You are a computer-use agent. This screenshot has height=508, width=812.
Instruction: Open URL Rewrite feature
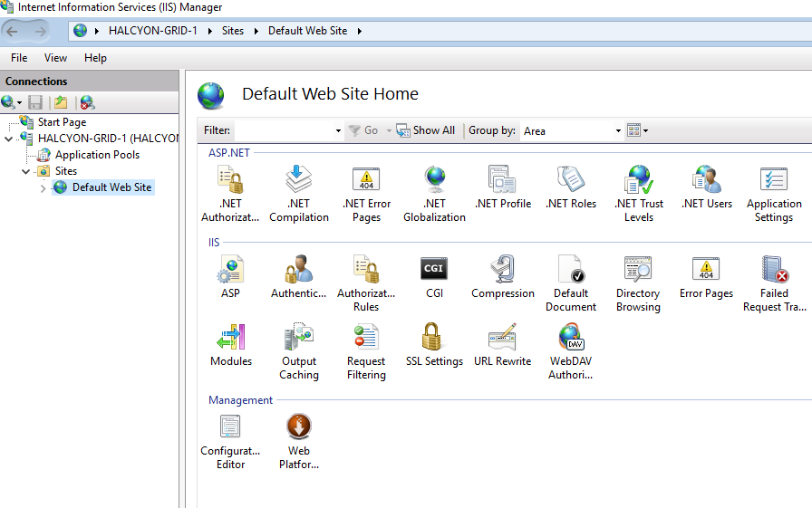tap(502, 344)
